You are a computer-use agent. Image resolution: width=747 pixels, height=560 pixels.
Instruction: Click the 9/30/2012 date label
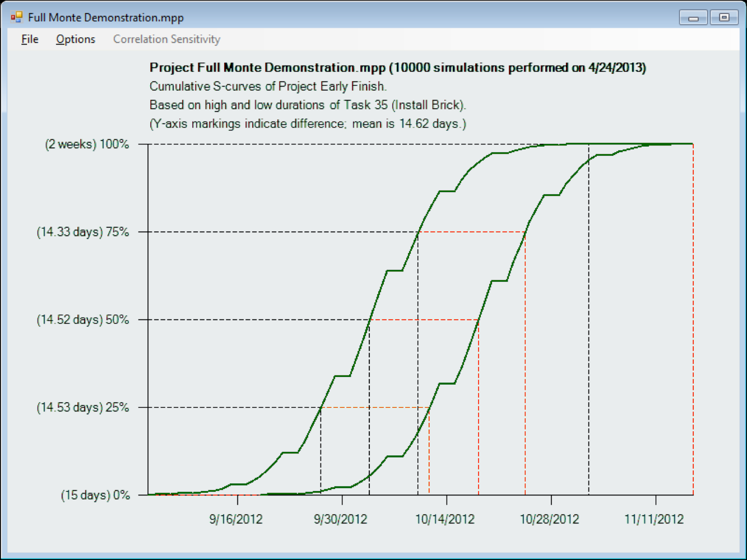[341, 519]
